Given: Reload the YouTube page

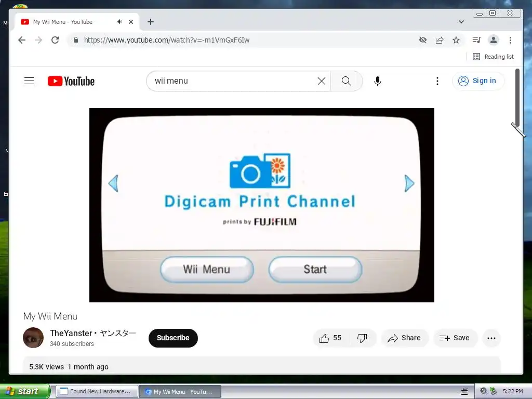Looking at the screenshot, I should click(x=55, y=40).
